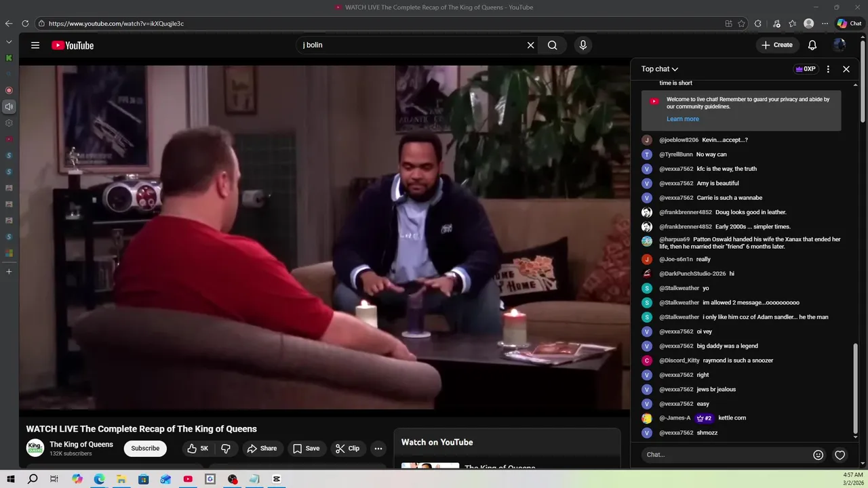Clear the search box text
The image size is (868, 488).
click(530, 45)
